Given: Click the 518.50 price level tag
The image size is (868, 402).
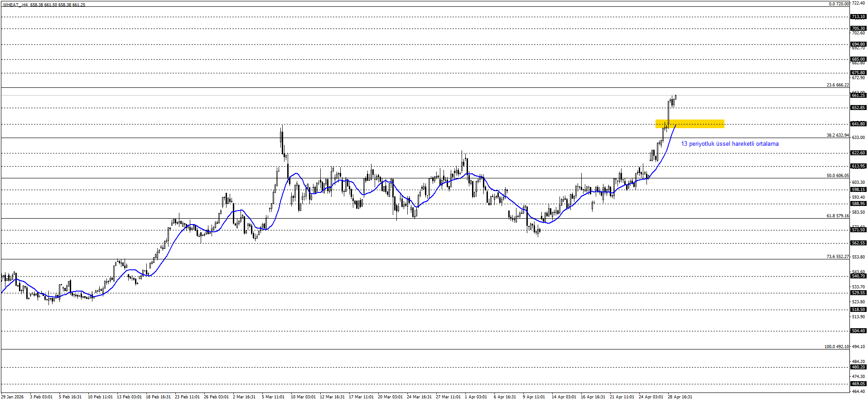Looking at the screenshot, I should point(858,310).
